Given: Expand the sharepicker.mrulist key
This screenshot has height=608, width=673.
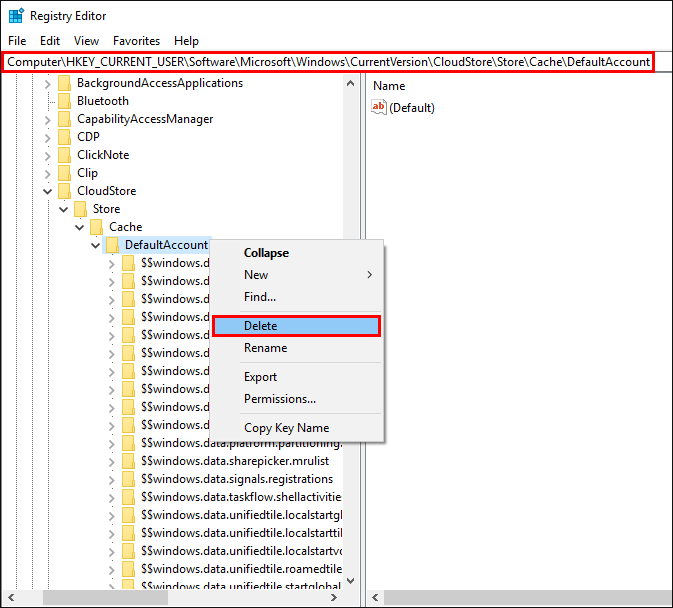Looking at the screenshot, I should point(112,462).
